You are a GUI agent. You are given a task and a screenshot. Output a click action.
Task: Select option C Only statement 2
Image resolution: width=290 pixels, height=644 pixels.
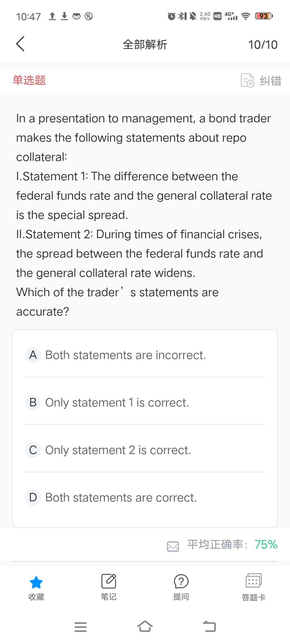(x=118, y=450)
